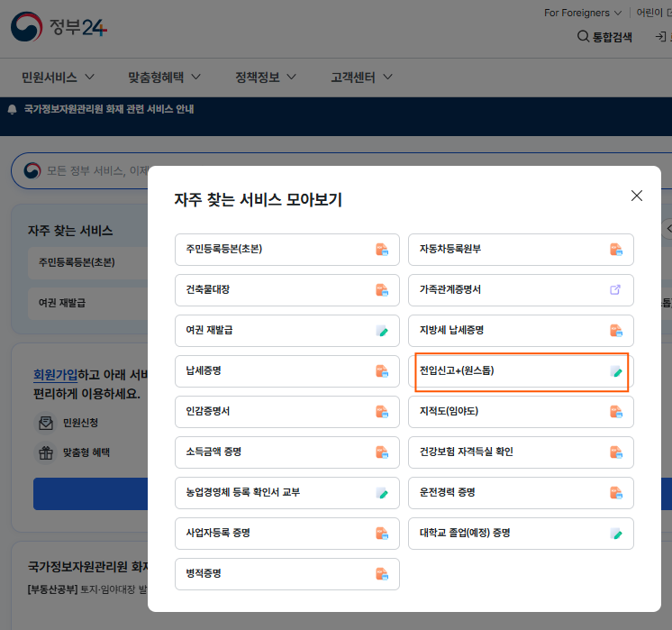The height and width of the screenshot is (630, 672).
Task: Click document icon beside 인감증명서
Action: coord(382,412)
